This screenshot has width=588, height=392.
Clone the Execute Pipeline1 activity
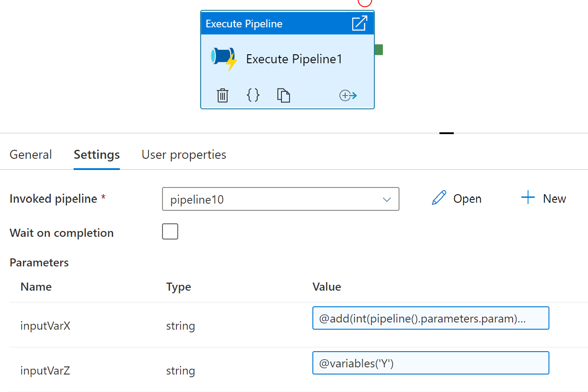click(283, 95)
